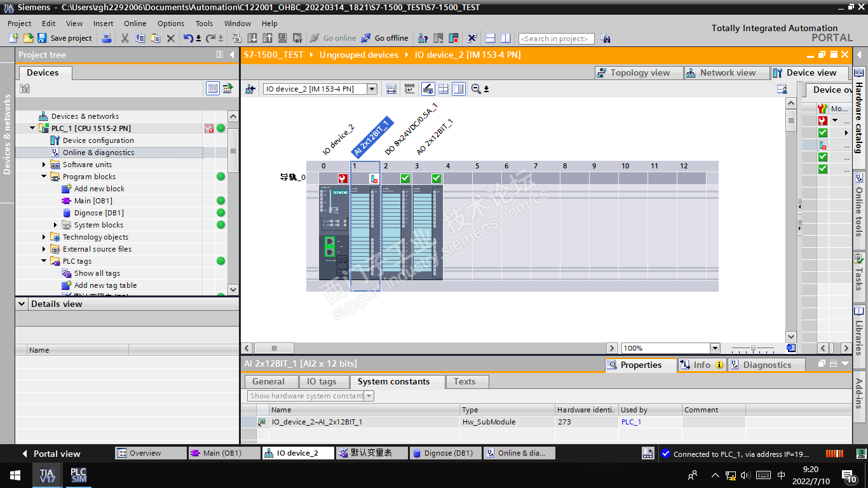Open the device selector dropdown
Viewport: 868px width, 488px height.
[x=372, y=89]
